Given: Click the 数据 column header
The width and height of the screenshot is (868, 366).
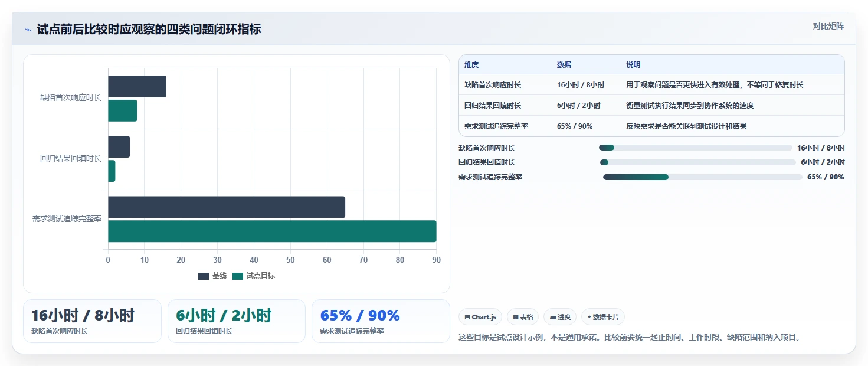Looking at the screenshot, I should pyautogui.click(x=564, y=65).
